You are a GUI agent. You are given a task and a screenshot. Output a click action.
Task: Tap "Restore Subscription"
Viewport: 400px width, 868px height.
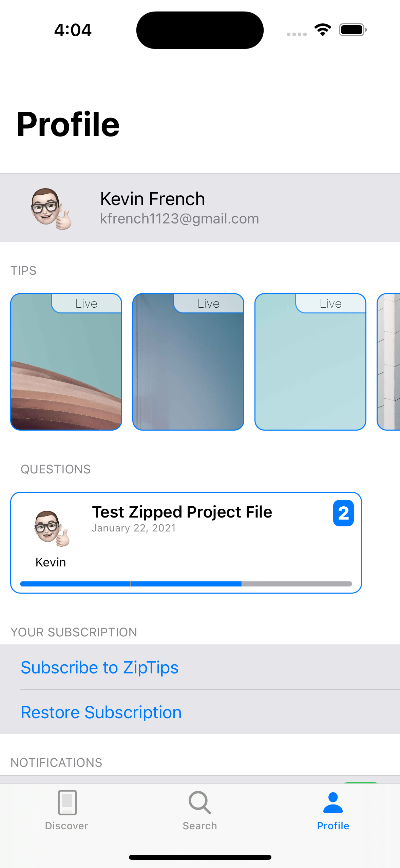pos(101,712)
